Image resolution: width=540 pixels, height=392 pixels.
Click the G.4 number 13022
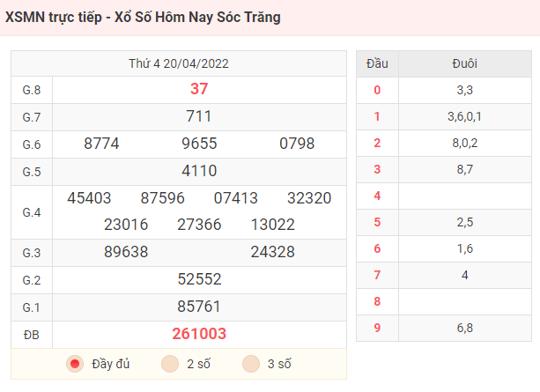273,225
